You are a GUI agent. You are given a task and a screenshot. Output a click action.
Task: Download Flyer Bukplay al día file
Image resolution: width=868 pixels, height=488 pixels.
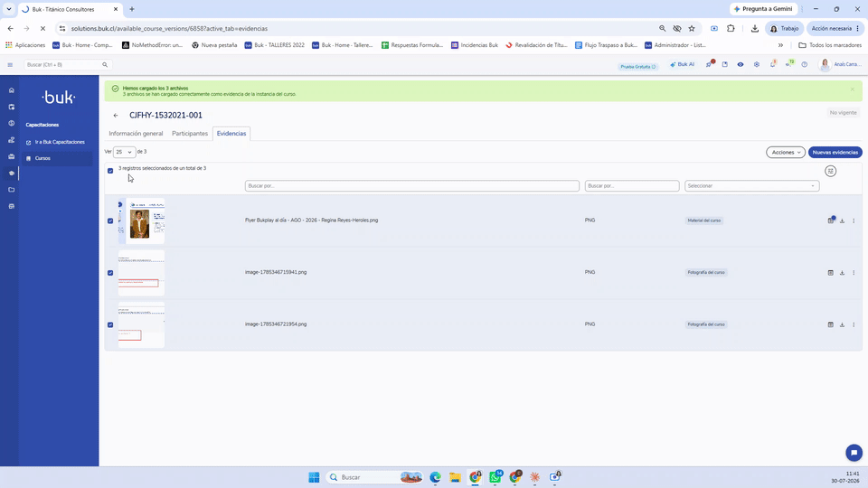(842, 221)
